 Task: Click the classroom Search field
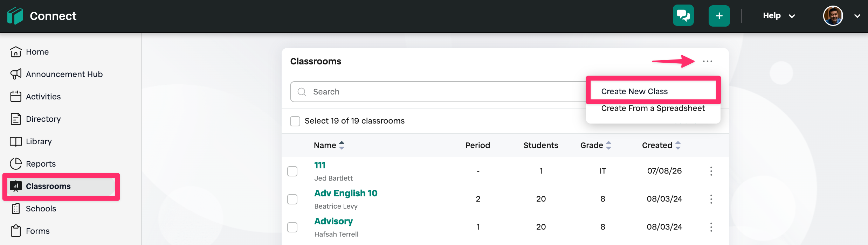pos(438,92)
